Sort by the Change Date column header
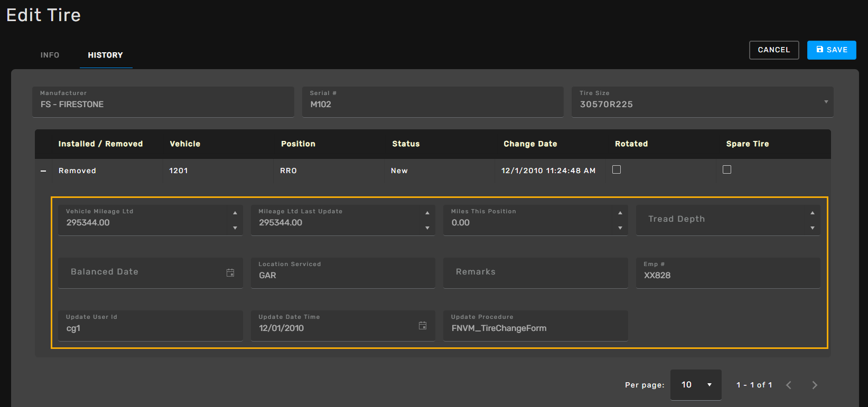This screenshot has height=407, width=868. (x=530, y=144)
